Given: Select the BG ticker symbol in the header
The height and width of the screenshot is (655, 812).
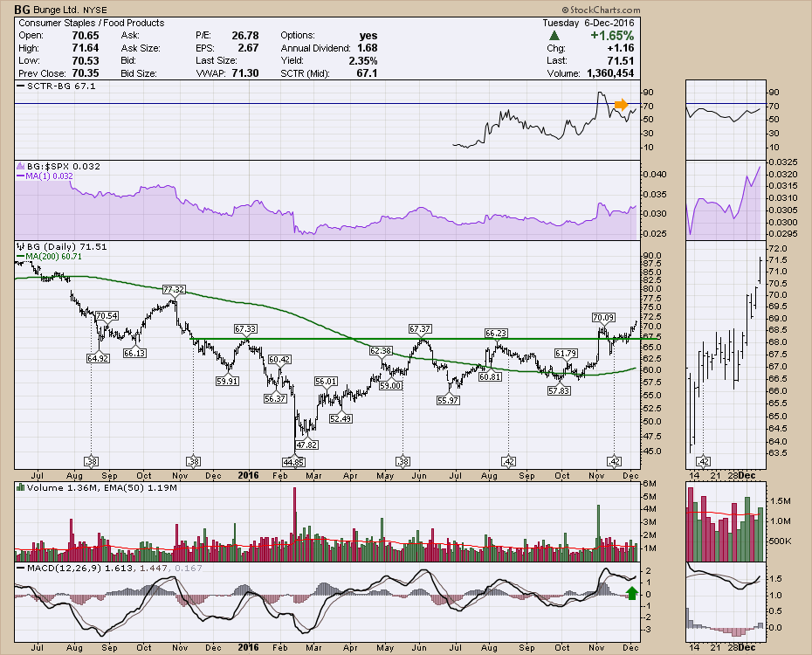Looking at the screenshot, I should point(21,10).
